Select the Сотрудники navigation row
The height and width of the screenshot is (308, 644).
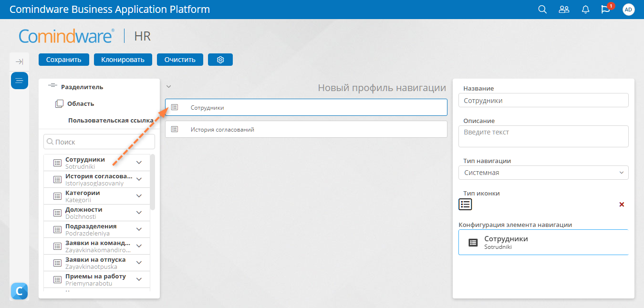[306, 107]
